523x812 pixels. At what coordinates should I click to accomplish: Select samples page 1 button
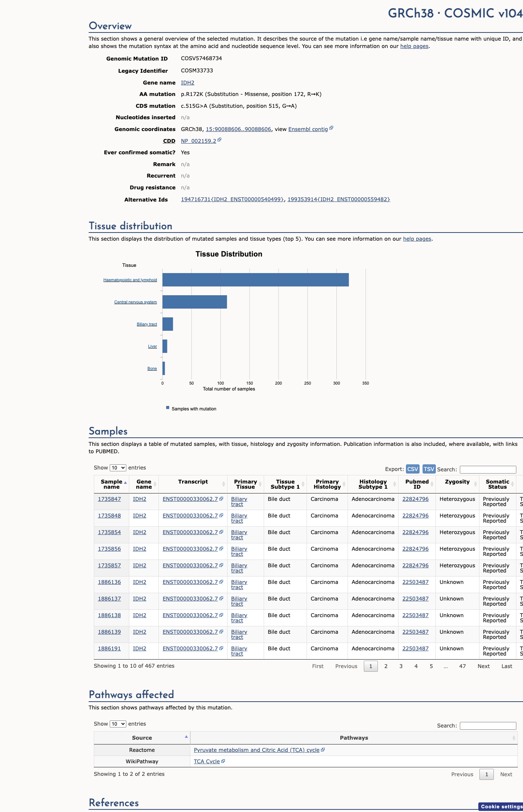pyautogui.click(x=371, y=666)
